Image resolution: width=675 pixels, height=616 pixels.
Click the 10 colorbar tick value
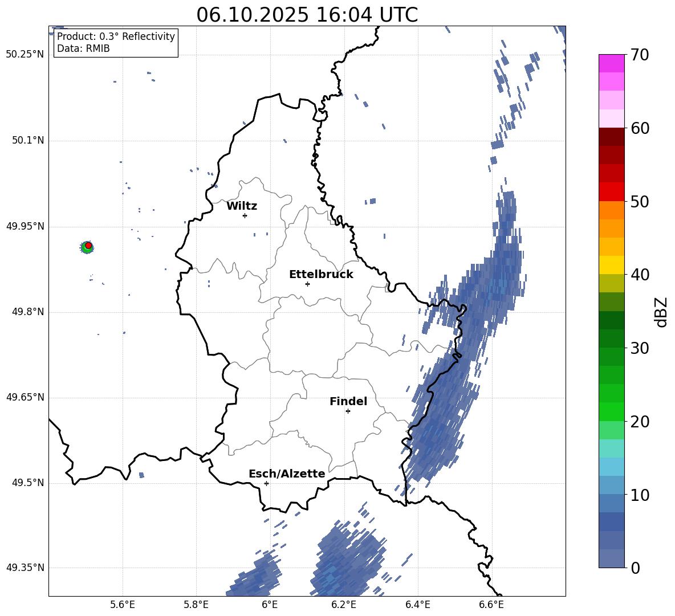(x=640, y=495)
